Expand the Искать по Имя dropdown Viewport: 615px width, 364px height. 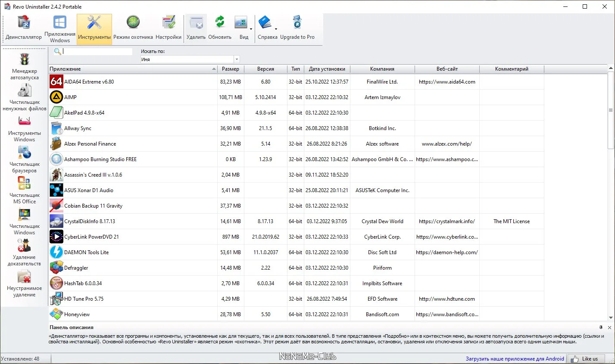(x=237, y=59)
